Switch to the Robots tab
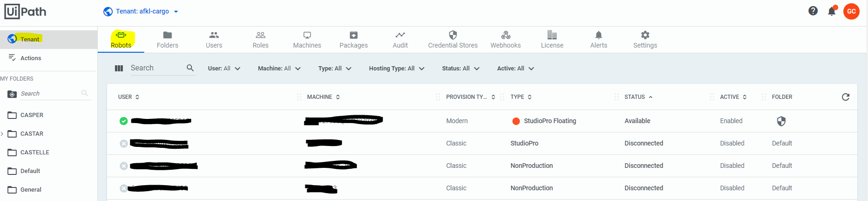Screen dimensions: 868x201 (121, 39)
